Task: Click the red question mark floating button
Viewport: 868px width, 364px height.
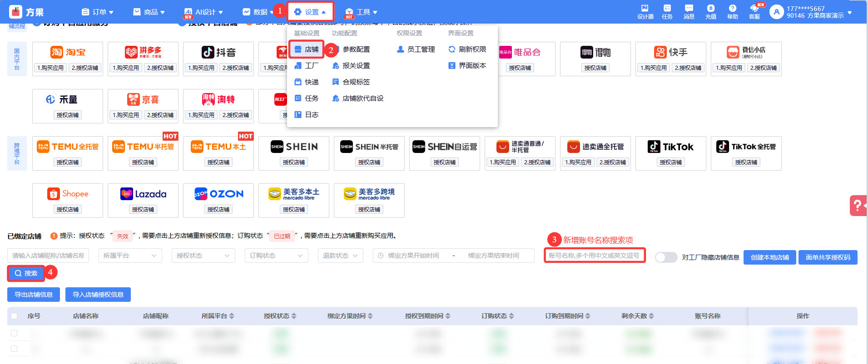Action: [x=858, y=206]
